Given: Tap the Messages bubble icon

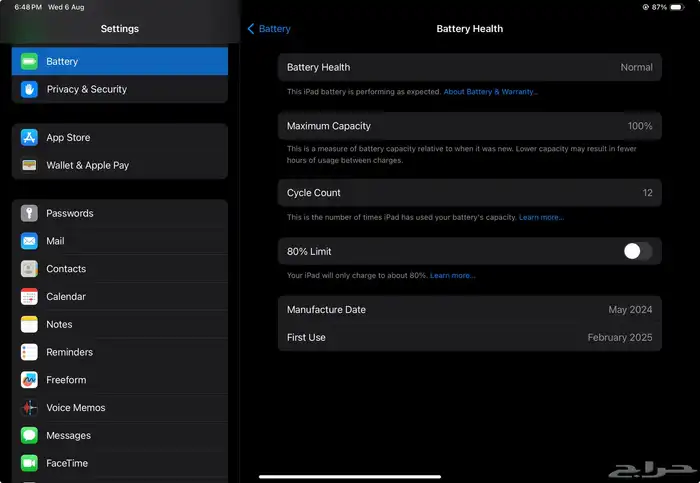Looking at the screenshot, I should (x=29, y=435).
